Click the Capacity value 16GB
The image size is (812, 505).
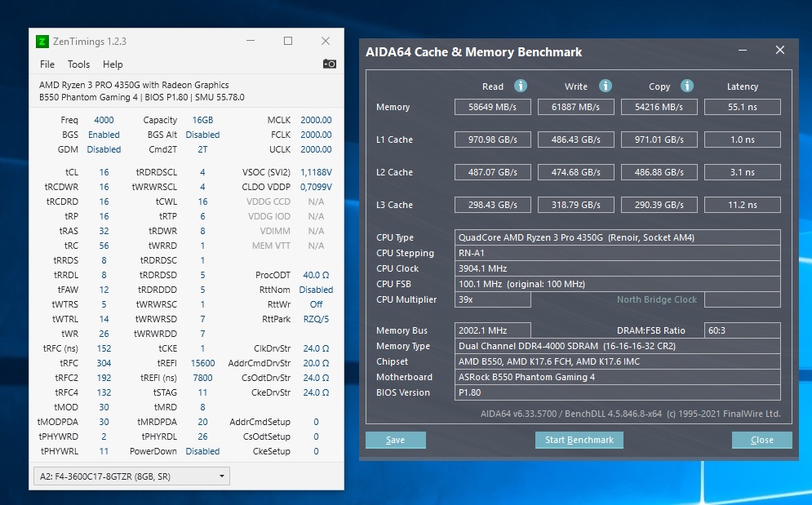[x=202, y=120]
